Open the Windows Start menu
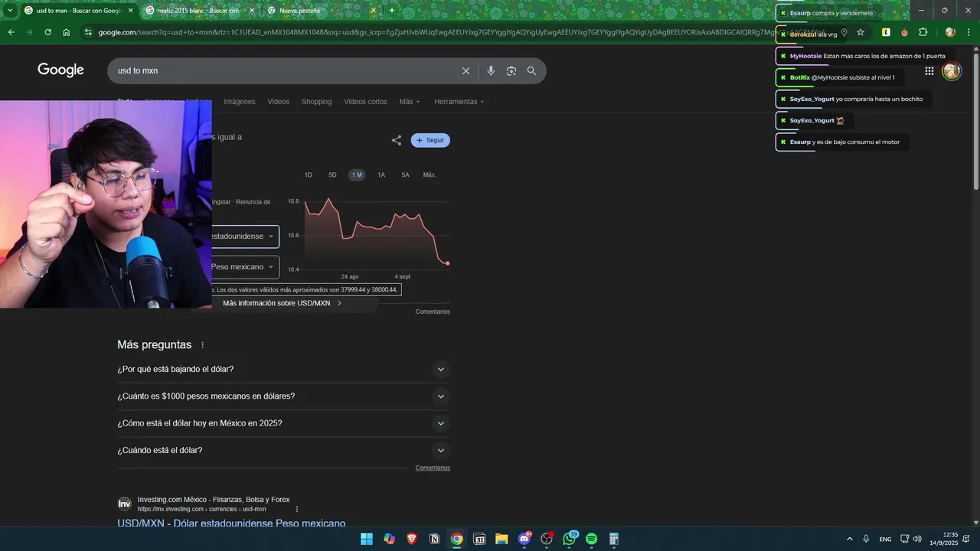This screenshot has height=551, width=980. (367, 539)
